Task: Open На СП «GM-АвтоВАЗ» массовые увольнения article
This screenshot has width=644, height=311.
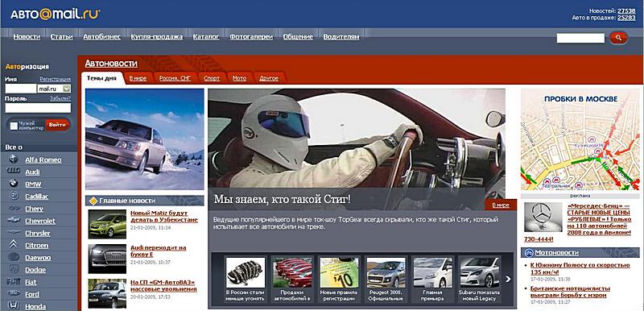Action: point(163,285)
